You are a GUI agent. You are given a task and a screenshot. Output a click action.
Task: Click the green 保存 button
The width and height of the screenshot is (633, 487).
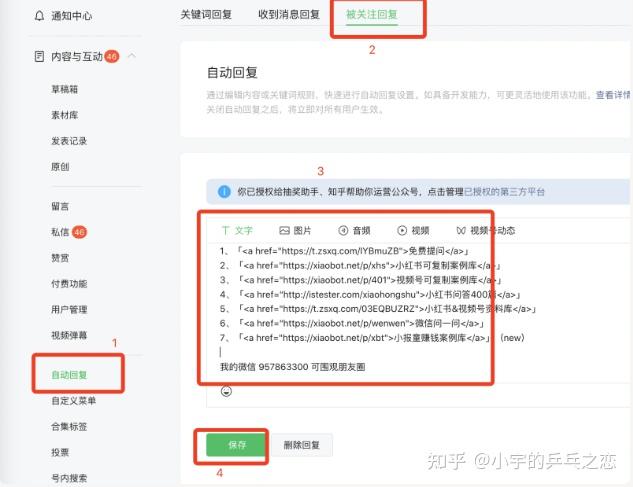coord(237,445)
